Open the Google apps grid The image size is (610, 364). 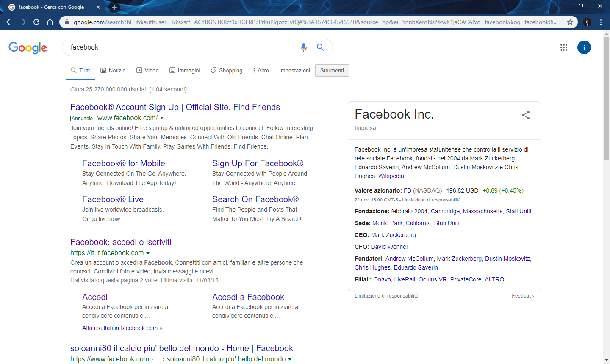[563, 47]
